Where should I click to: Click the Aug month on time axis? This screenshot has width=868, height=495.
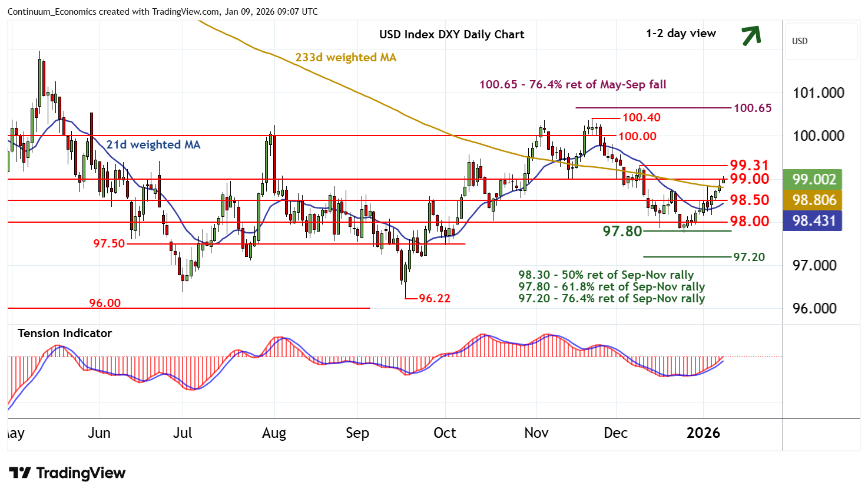point(274,433)
